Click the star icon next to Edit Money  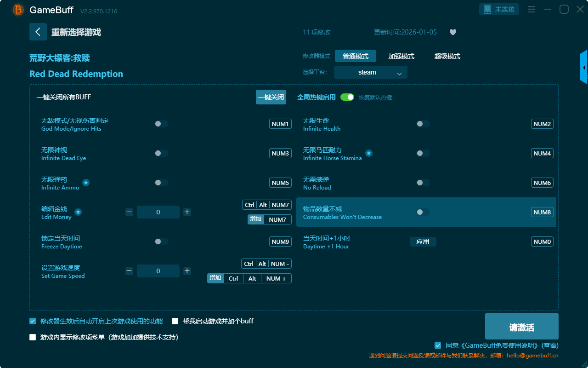(78, 212)
